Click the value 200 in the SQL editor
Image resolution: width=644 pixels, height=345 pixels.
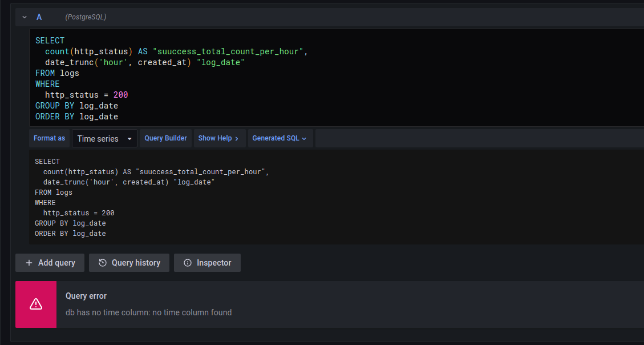click(x=121, y=95)
